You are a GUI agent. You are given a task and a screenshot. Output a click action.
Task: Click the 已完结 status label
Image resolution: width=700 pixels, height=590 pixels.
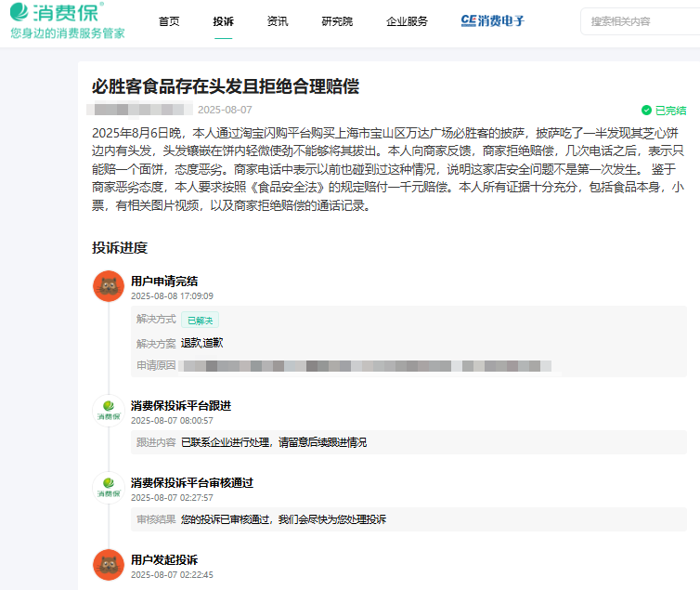point(670,111)
